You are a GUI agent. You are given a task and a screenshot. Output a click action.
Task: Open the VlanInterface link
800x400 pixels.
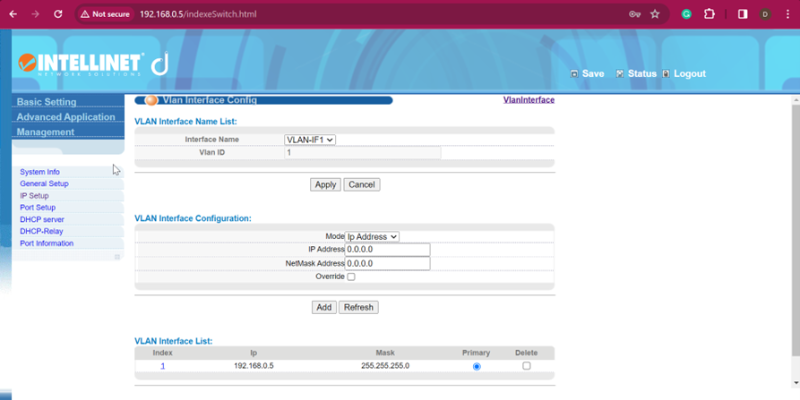tap(528, 100)
